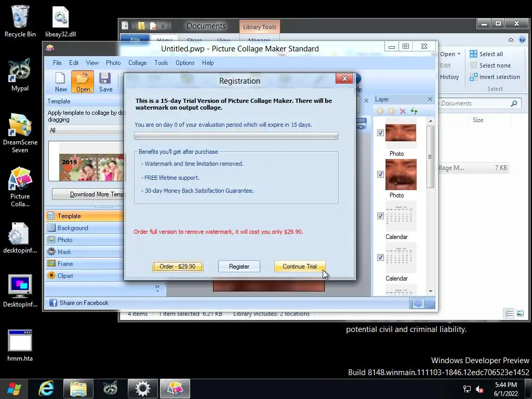Click the Continue Trial button
Image resolution: width=532 pixels, height=399 pixels.
(x=300, y=267)
